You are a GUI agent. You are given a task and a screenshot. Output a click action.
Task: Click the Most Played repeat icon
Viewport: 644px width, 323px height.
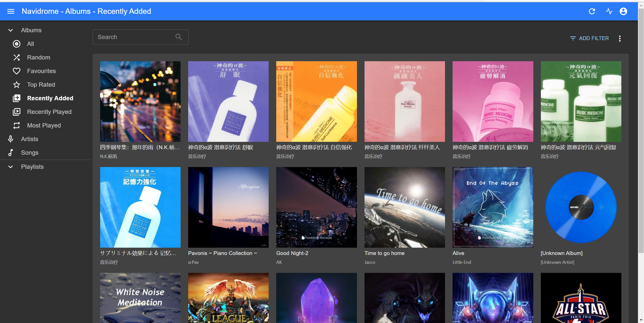pyautogui.click(x=17, y=125)
